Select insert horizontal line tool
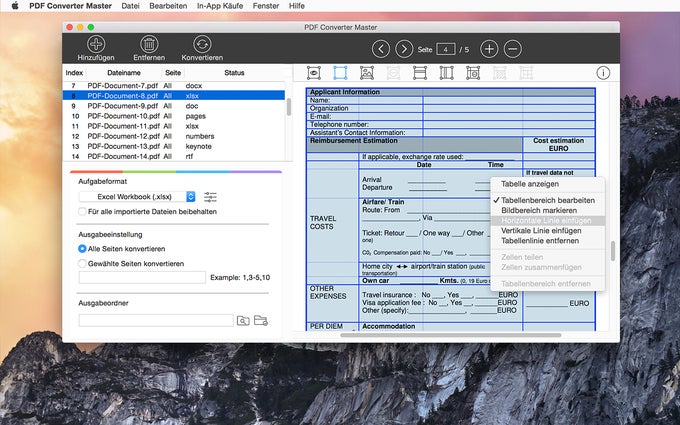Image resolution: width=680 pixels, height=425 pixels. [420, 73]
